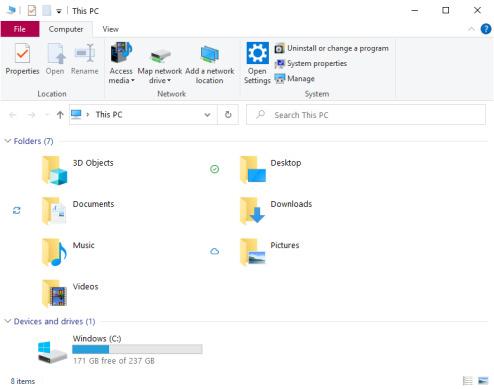Click the green sync-complete status icon
Viewport: 494px width, 389px height.
(x=215, y=169)
